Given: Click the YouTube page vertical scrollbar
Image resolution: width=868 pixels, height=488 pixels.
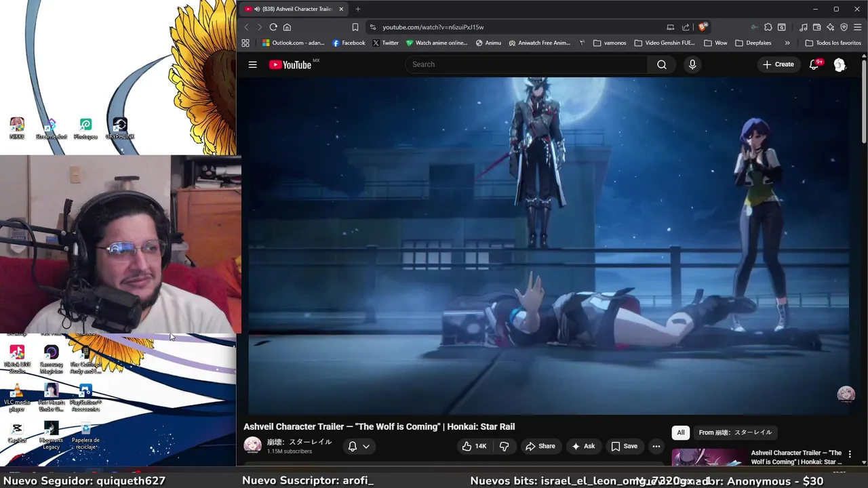Looking at the screenshot, I should [x=864, y=102].
